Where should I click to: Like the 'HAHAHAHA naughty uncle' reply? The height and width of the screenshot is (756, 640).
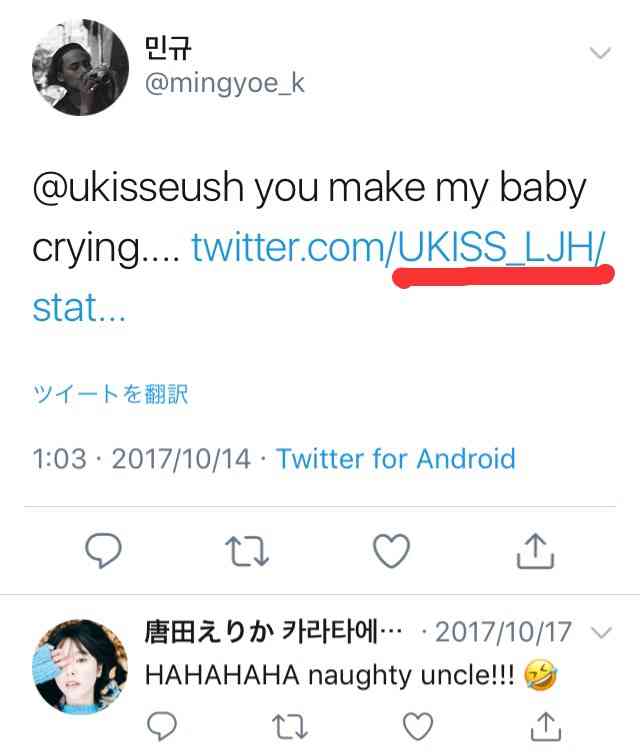click(418, 726)
